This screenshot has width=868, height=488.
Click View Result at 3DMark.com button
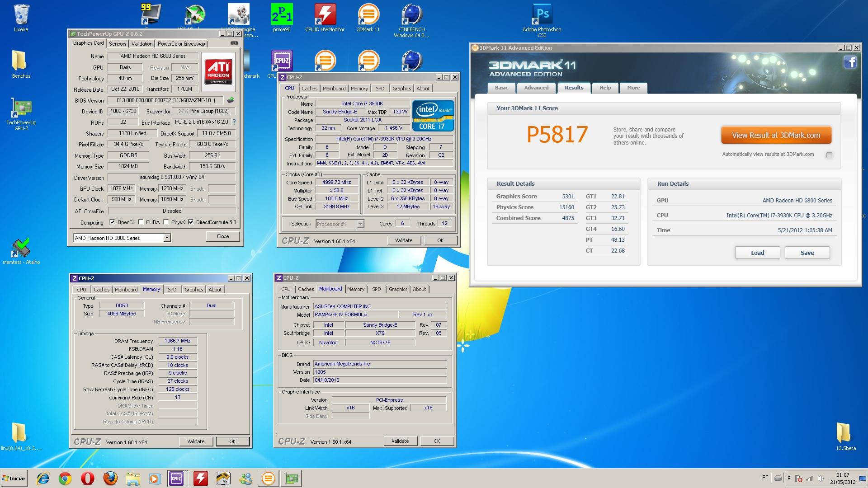pyautogui.click(x=776, y=135)
